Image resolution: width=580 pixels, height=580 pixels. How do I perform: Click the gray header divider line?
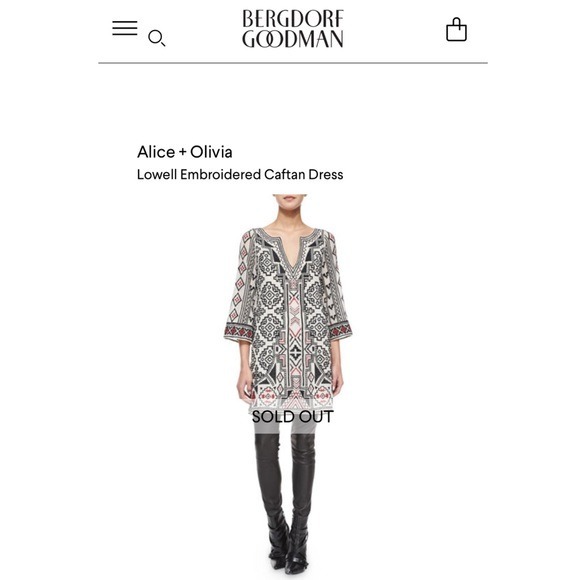coord(293,63)
